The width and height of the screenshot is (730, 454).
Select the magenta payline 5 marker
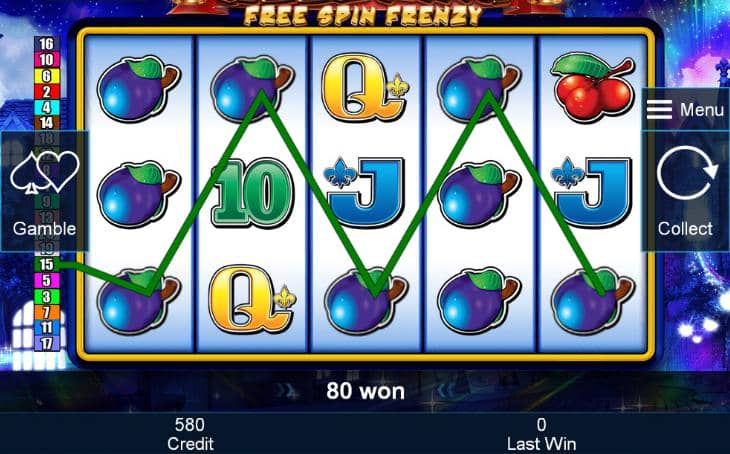[47, 280]
